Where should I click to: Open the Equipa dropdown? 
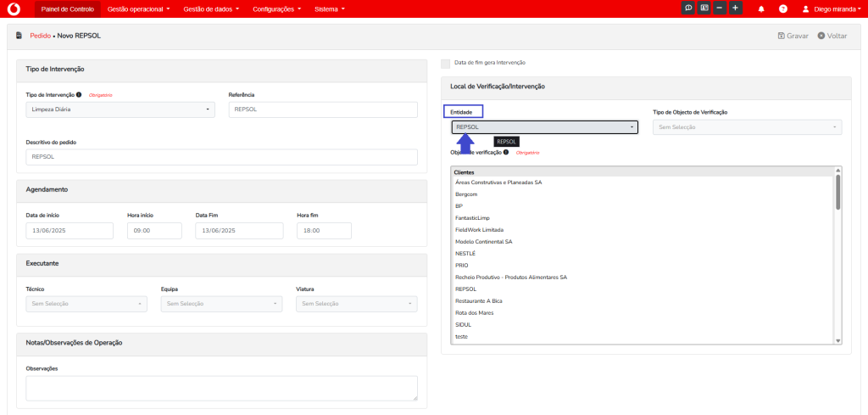point(221,304)
